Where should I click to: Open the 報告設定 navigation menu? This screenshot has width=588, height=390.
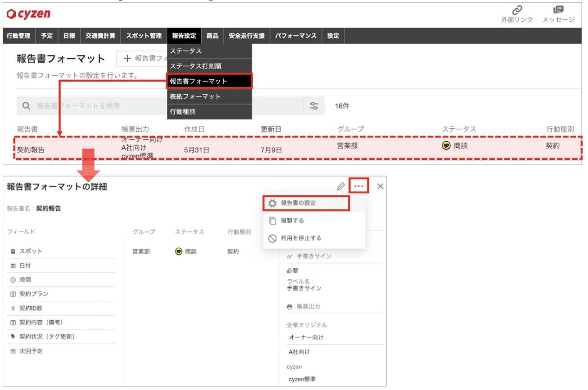184,36
